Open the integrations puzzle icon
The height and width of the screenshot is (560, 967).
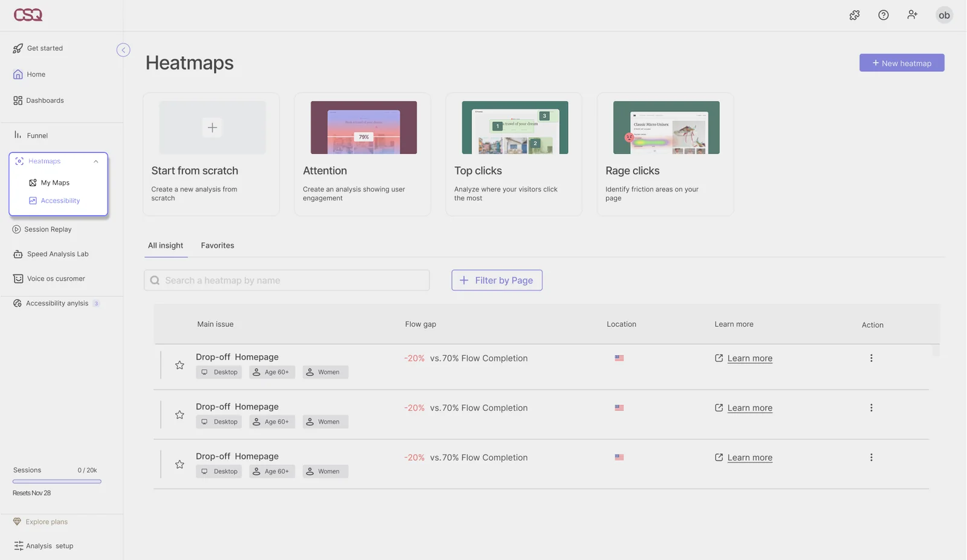[854, 15]
